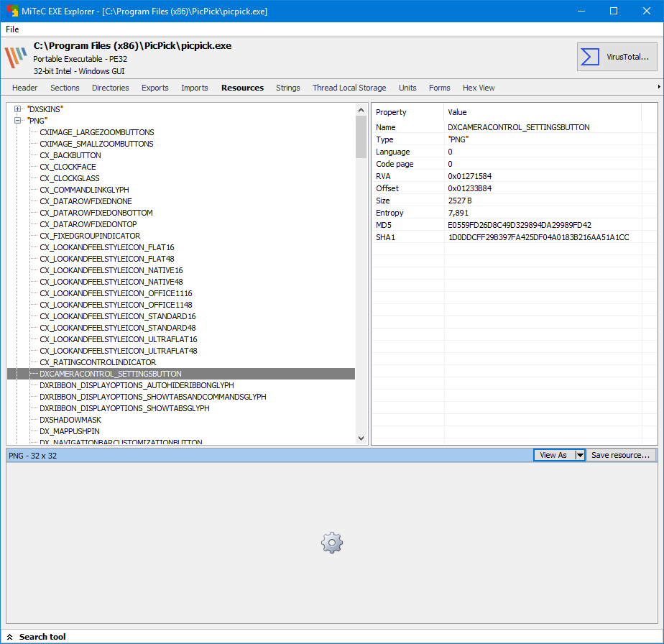Image resolution: width=664 pixels, height=644 pixels.
Task: Switch to the Units tab
Action: click(407, 88)
